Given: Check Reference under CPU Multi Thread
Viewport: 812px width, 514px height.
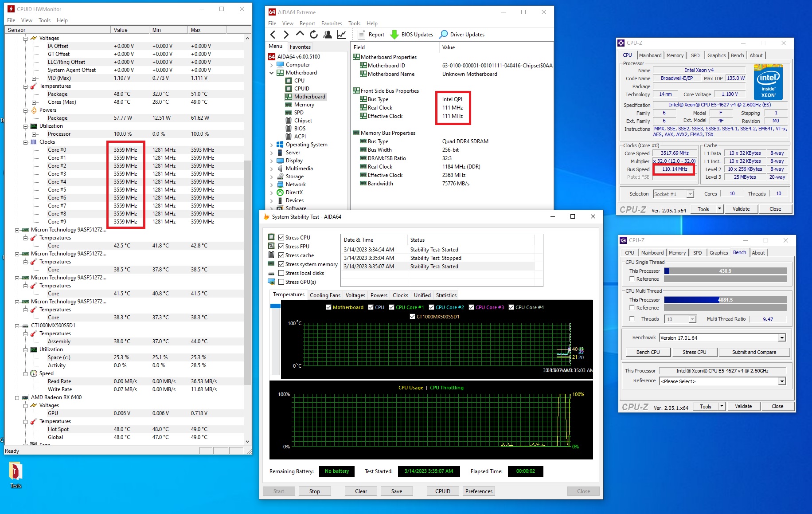Looking at the screenshot, I should click(x=632, y=308).
